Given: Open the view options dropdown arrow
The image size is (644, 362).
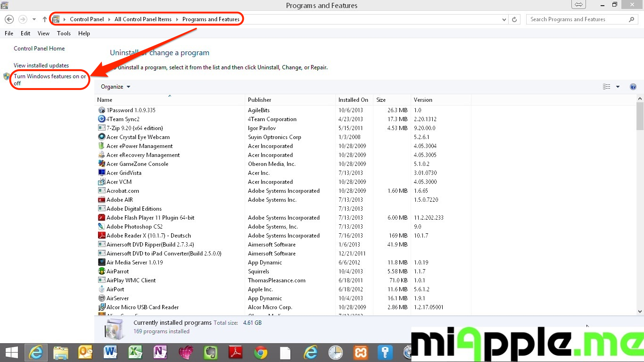Looking at the screenshot, I should tap(618, 87).
